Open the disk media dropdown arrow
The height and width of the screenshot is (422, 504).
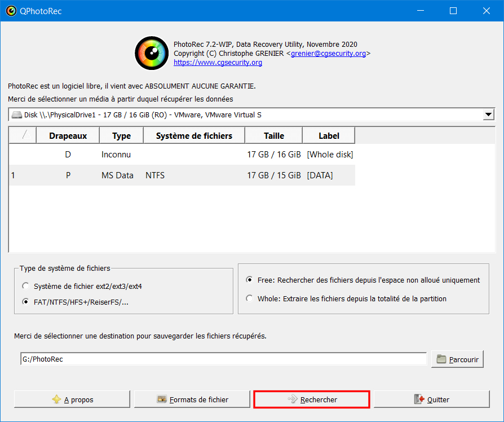pyautogui.click(x=488, y=115)
